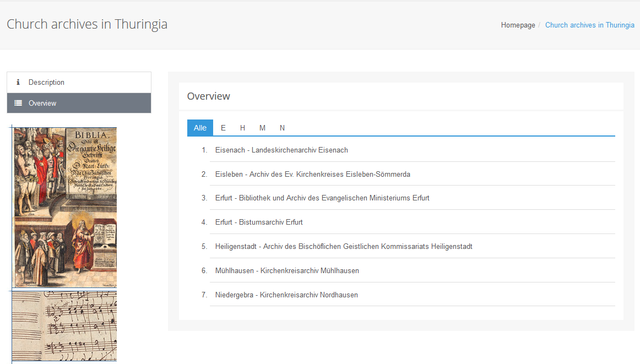Filter archives by letter E
The image size is (640, 364).
(x=223, y=128)
